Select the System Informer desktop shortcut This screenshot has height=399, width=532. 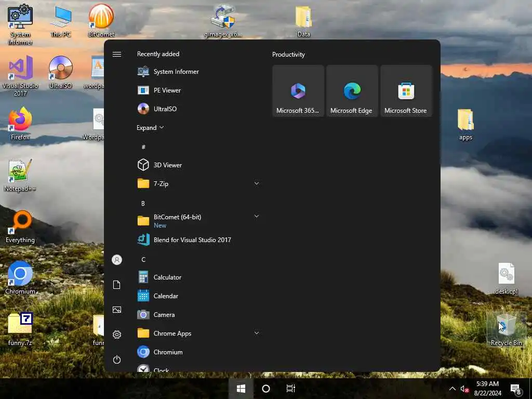[20, 24]
